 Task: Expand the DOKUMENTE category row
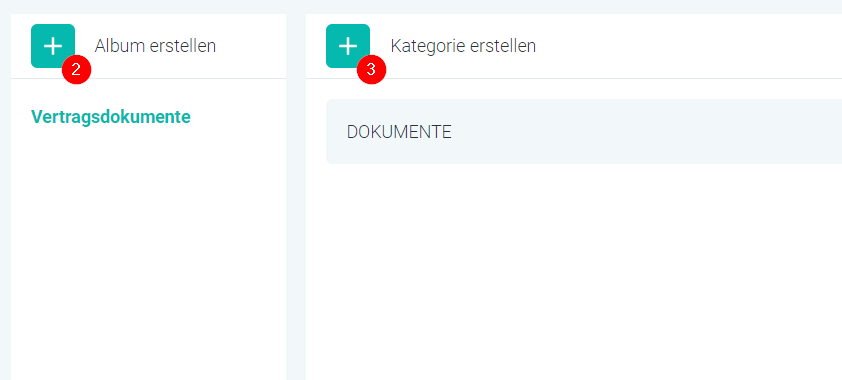[584, 131]
